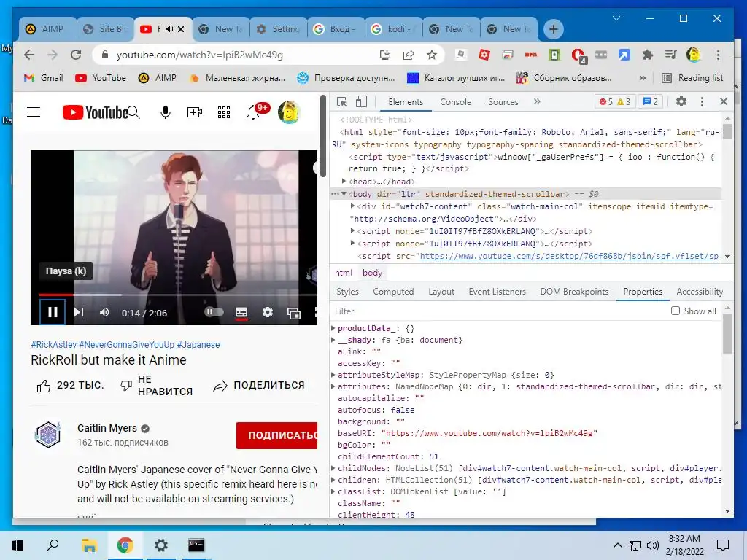The image size is (747, 560).
Task: Expand the productData_ property
Action: click(x=333, y=328)
